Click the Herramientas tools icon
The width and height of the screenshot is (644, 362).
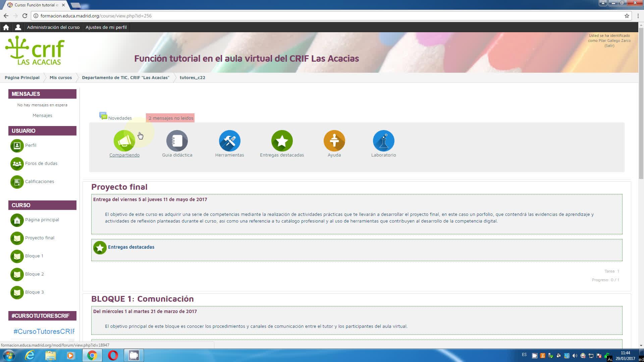(x=229, y=141)
